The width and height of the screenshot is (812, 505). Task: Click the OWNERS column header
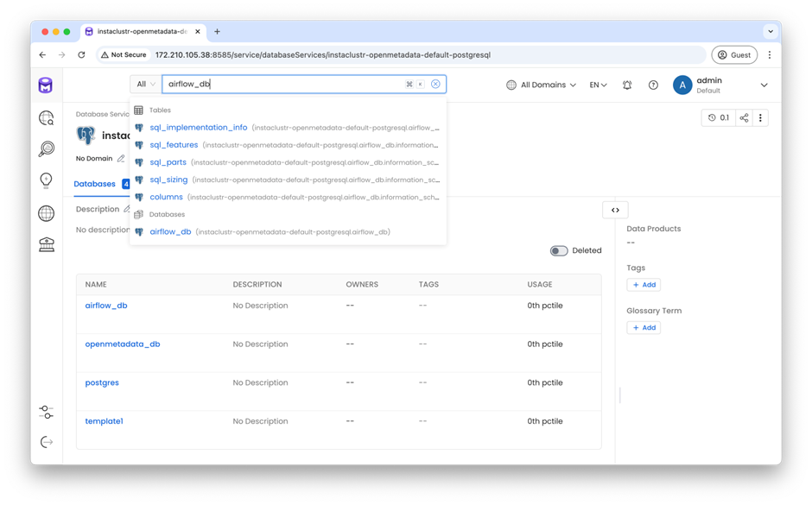362,285
